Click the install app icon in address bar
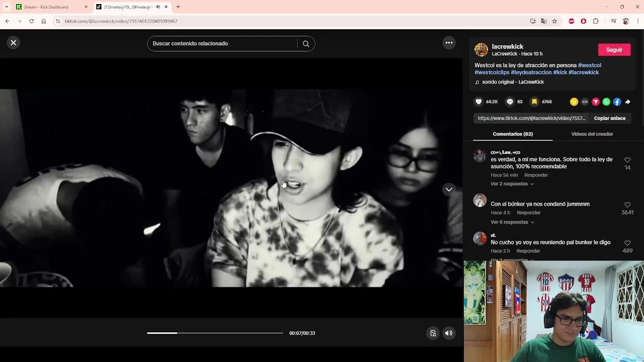 [x=533, y=21]
